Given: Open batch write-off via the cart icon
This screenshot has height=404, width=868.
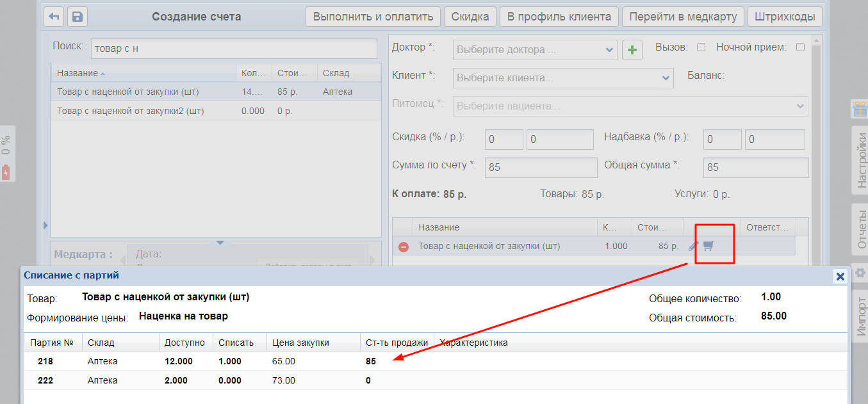Looking at the screenshot, I should click(708, 246).
